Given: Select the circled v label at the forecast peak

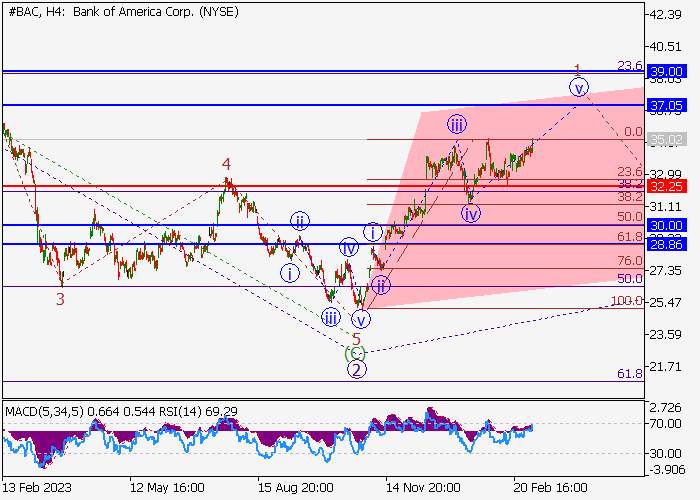Looking at the screenshot, I should coord(579,88).
